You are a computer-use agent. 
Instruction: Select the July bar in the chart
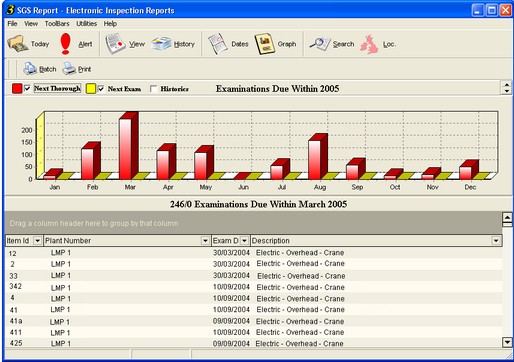pyautogui.click(x=280, y=169)
